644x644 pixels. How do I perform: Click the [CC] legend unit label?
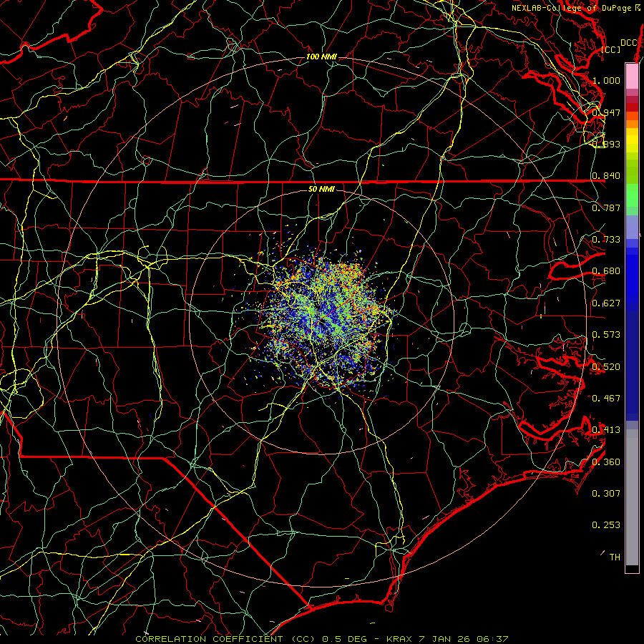(x=611, y=49)
